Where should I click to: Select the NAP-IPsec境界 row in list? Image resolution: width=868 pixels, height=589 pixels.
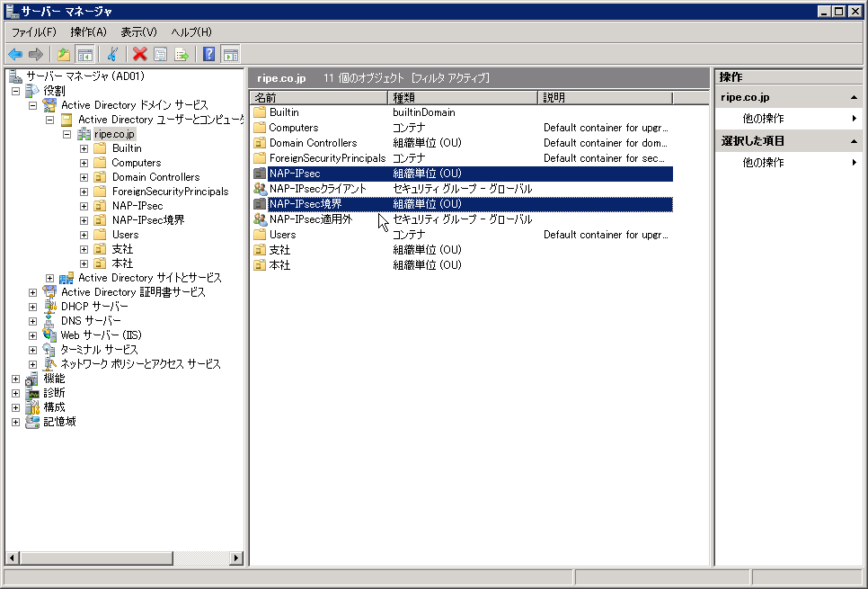pos(463,204)
